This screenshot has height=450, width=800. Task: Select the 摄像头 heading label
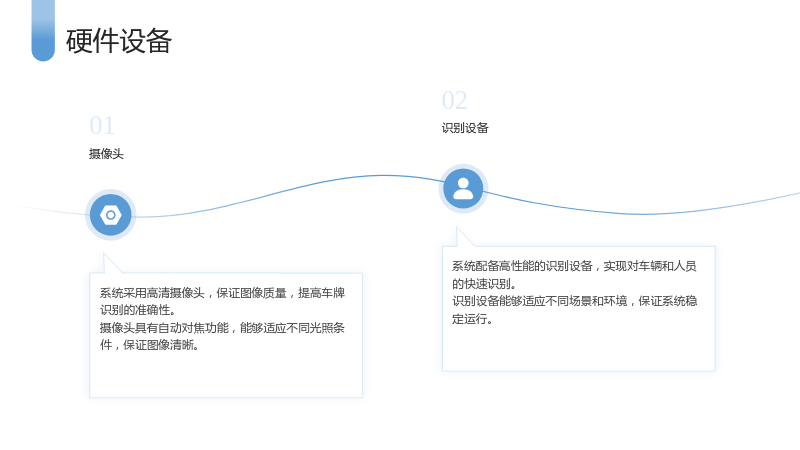coord(106,154)
